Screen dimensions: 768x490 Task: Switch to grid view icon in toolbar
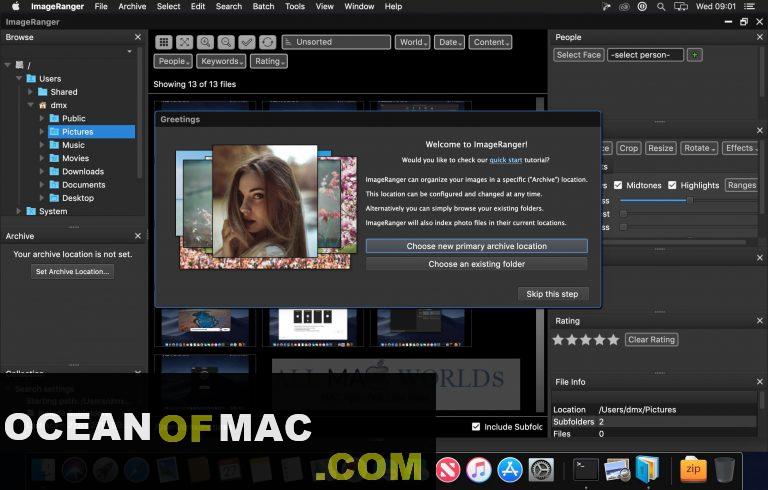[x=164, y=42]
